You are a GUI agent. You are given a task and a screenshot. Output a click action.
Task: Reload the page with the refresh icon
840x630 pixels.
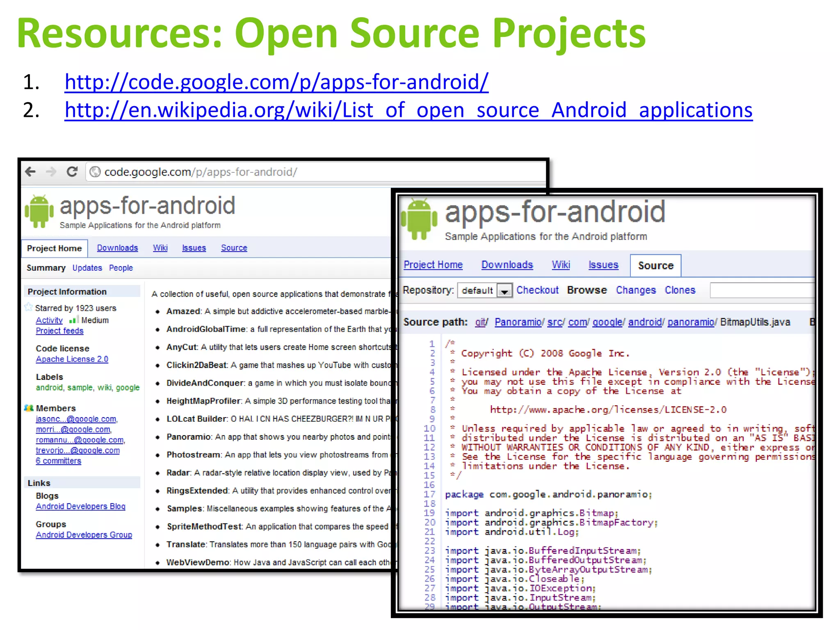72,171
